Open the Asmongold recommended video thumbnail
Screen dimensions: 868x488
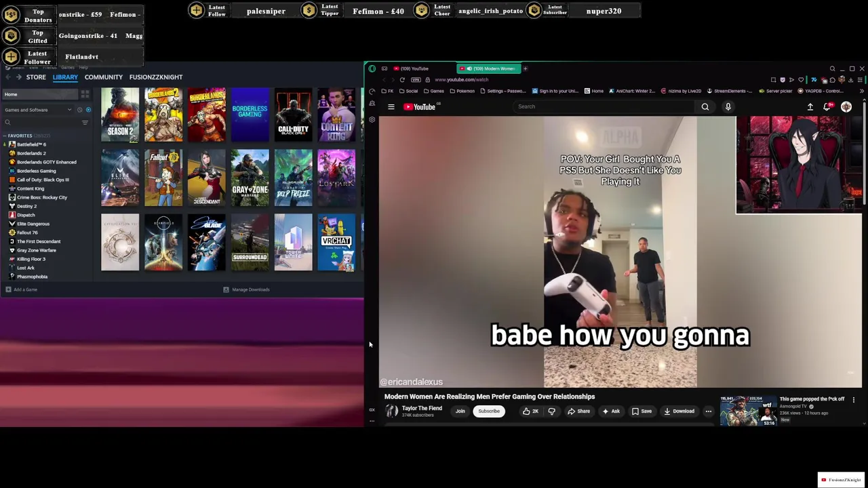(x=747, y=411)
